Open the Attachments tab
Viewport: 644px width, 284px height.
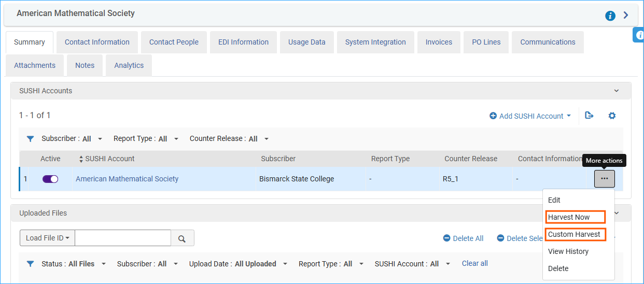coord(35,65)
